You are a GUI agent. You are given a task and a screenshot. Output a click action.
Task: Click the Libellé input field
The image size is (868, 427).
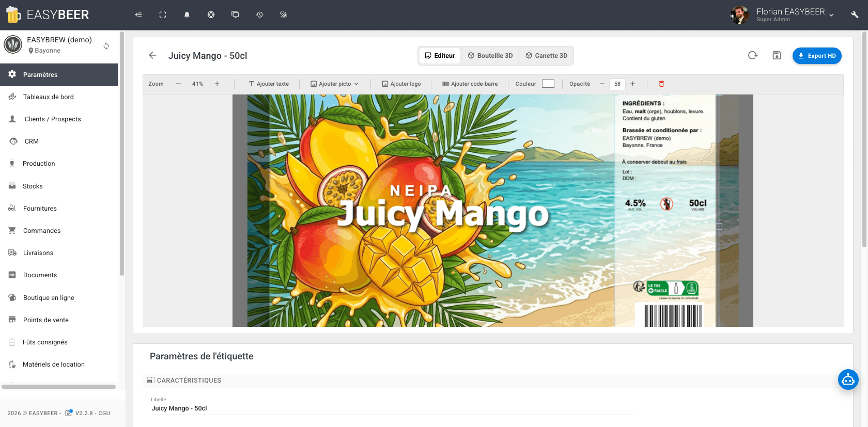click(393, 408)
